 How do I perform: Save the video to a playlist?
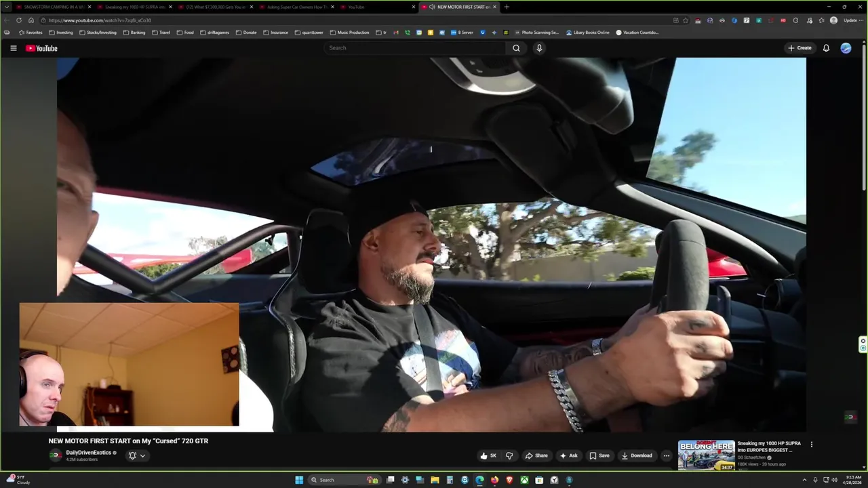pos(599,455)
